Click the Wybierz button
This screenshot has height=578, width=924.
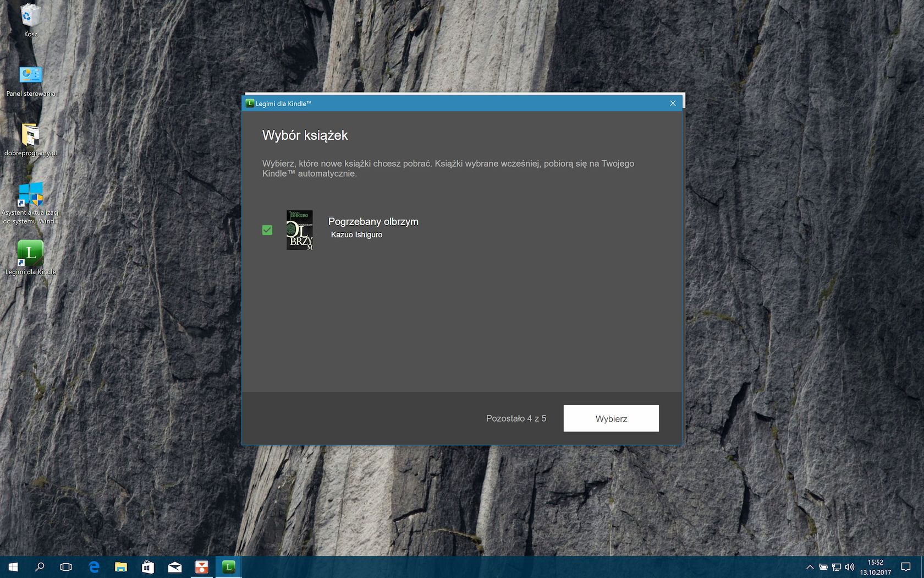point(611,418)
